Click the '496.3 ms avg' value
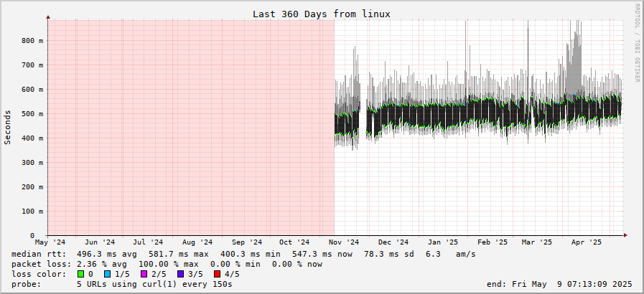 pos(106,255)
